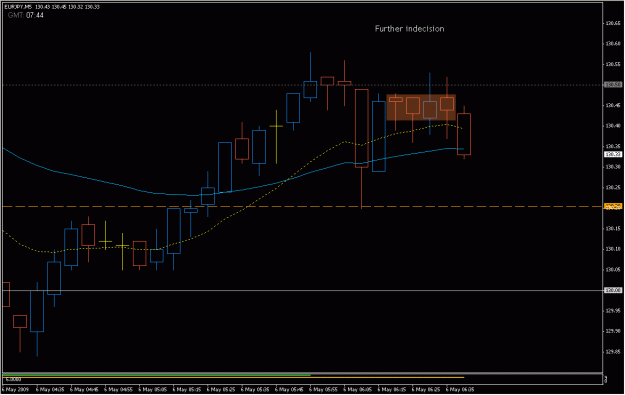Screen dimensions: 625x395
Task: Click the 130.15 price axis label
Action: [x=613, y=228]
